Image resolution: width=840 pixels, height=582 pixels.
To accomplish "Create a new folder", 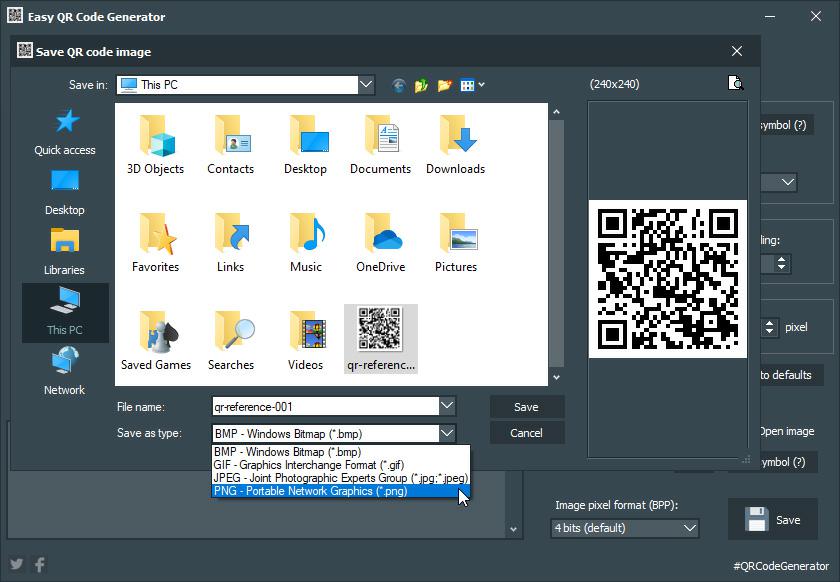I will (444, 85).
